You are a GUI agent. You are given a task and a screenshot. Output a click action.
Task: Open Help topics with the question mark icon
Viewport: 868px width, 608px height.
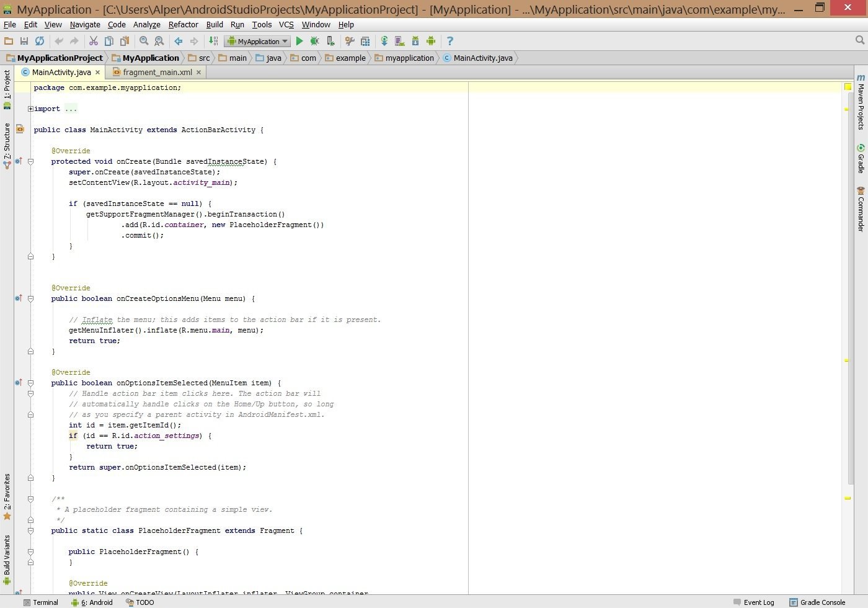[x=450, y=41]
